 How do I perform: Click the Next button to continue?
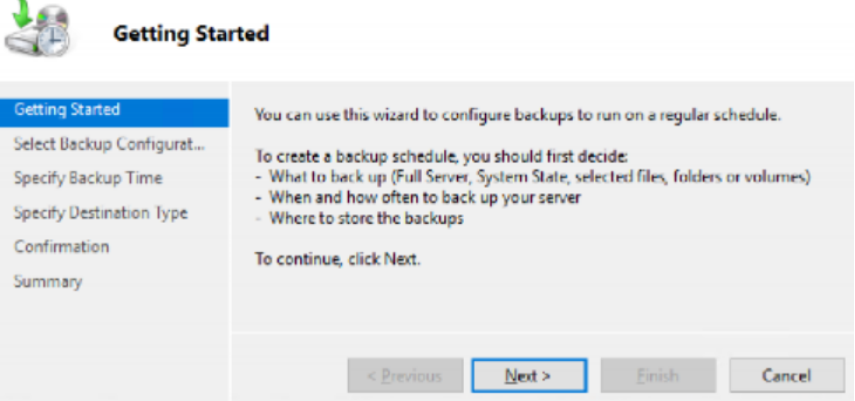pyautogui.click(x=529, y=375)
